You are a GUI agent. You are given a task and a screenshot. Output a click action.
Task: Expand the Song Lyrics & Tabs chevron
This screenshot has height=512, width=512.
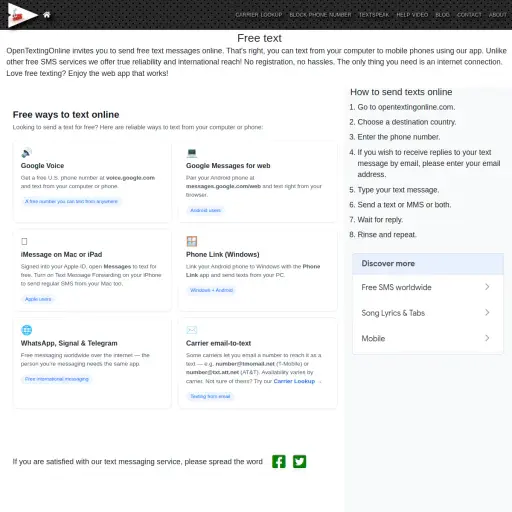pos(487,312)
